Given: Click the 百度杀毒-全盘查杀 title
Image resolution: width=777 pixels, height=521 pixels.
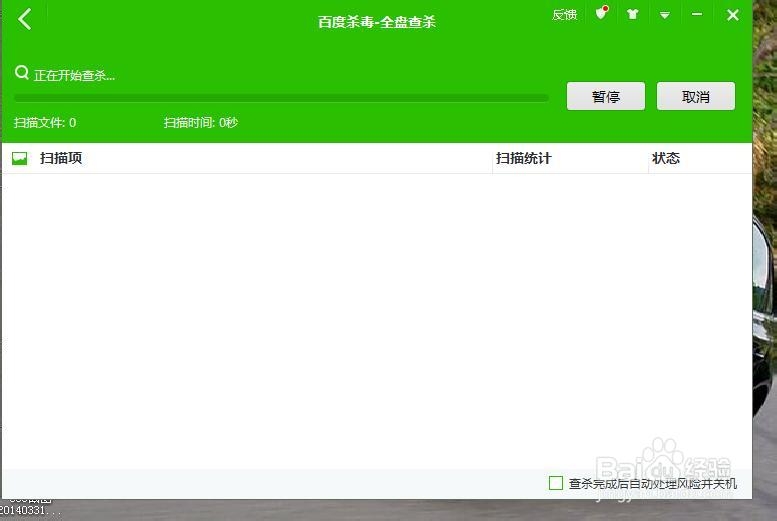Looking at the screenshot, I should point(377,22).
